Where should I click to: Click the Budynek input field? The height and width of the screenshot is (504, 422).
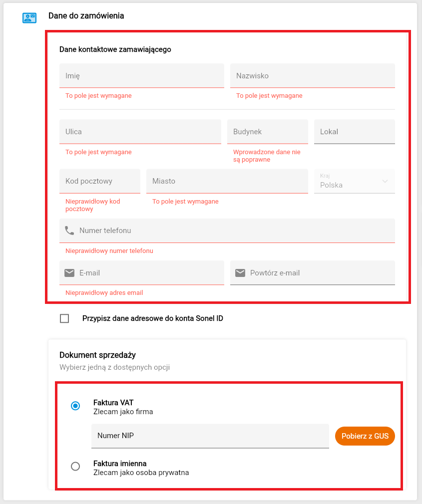[267, 132]
